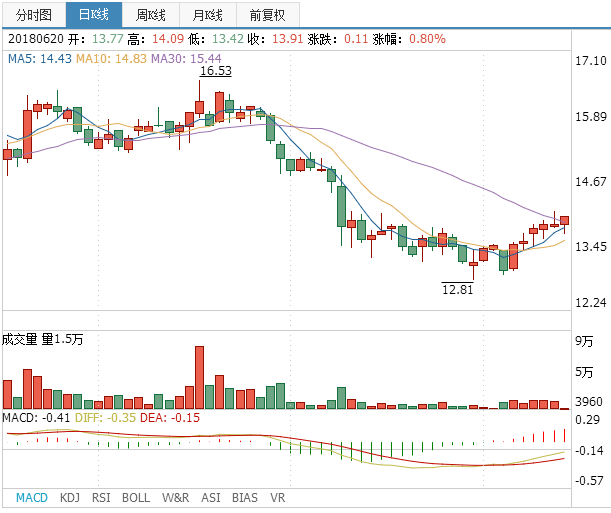Open the 月K线 tab
Viewport: 611px width, 513px height.
tap(208, 15)
